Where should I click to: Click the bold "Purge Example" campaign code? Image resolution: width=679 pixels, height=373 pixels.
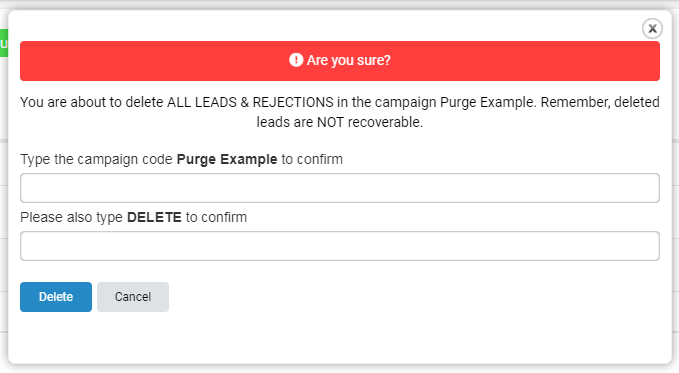tap(227, 159)
